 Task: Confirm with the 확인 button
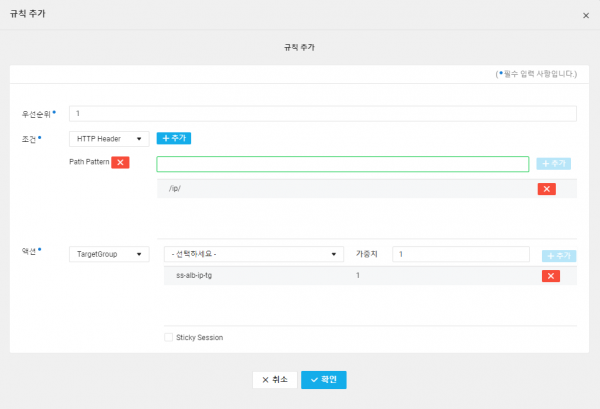(x=323, y=380)
